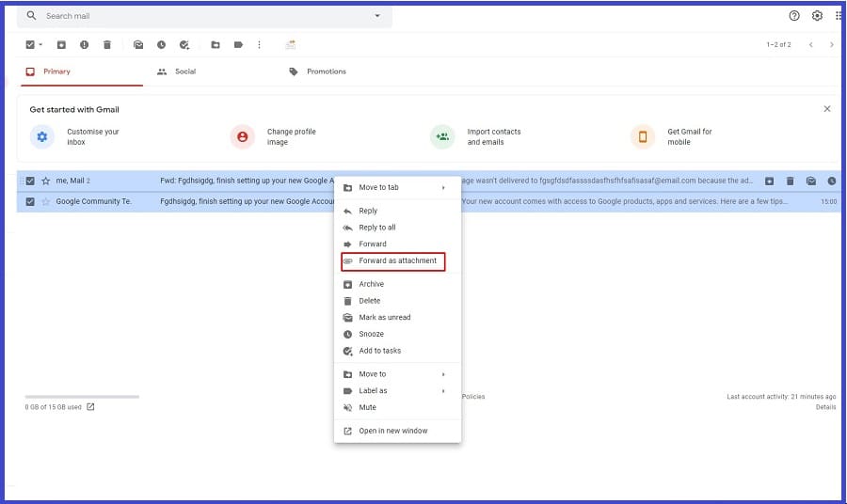Click the 'Change profile image' text link

(291, 136)
